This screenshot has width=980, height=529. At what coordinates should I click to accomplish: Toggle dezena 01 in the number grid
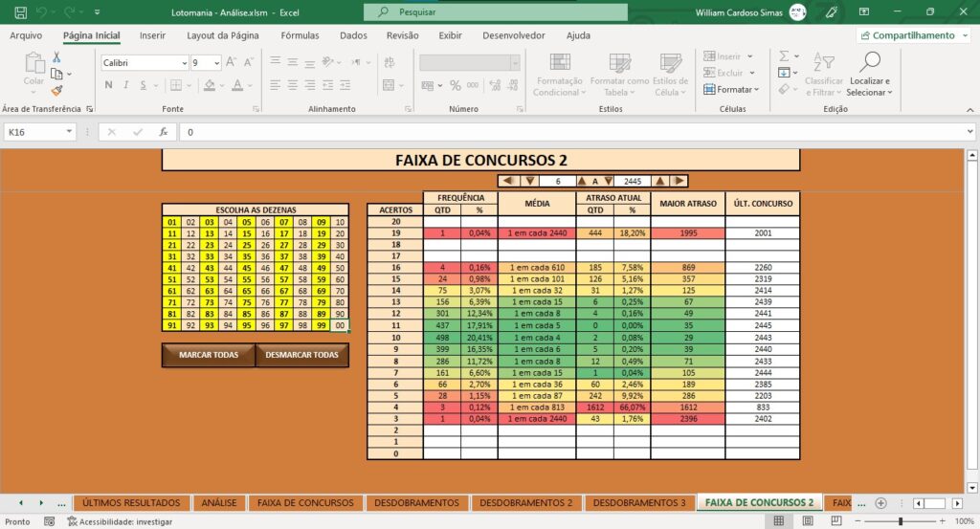172,222
